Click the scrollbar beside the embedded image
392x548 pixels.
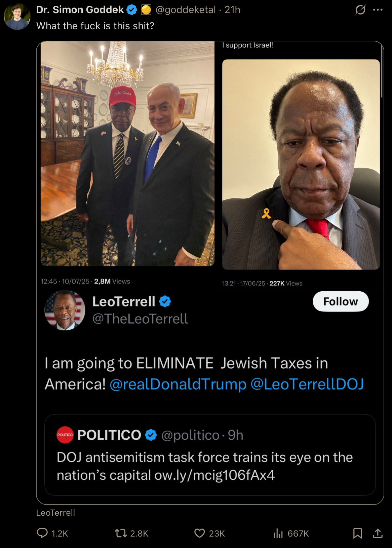(x=382, y=71)
